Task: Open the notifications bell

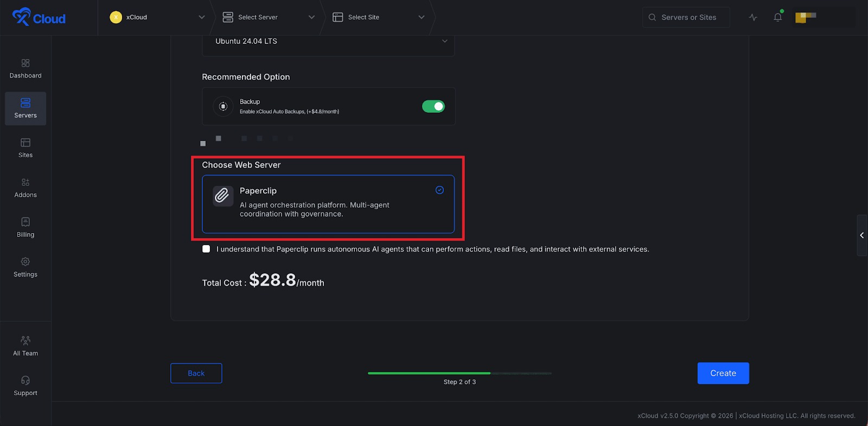Action: tap(777, 17)
